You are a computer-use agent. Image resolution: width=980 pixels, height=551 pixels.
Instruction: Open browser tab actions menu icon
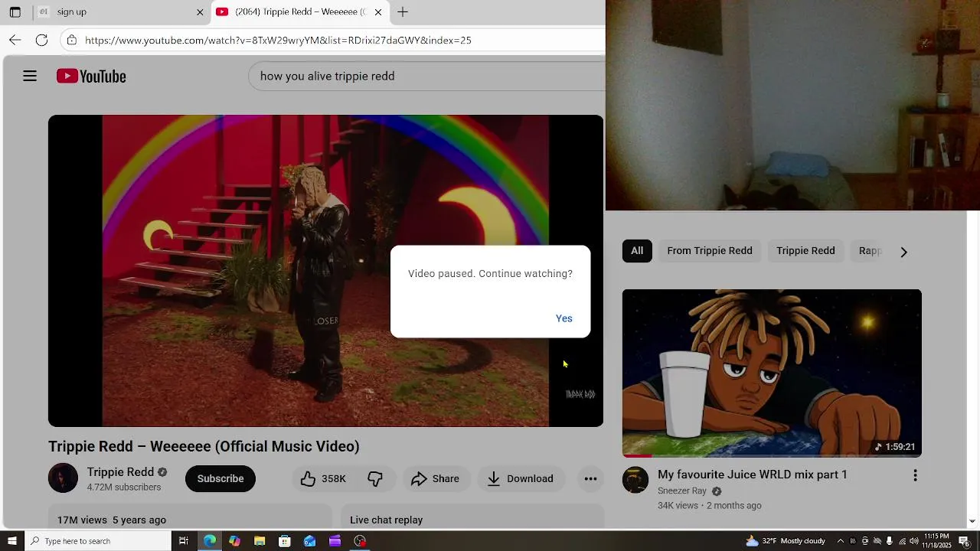(x=15, y=12)
